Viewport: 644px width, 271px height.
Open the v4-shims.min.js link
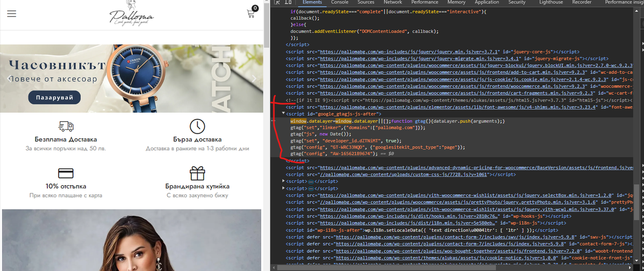[458, 107]
